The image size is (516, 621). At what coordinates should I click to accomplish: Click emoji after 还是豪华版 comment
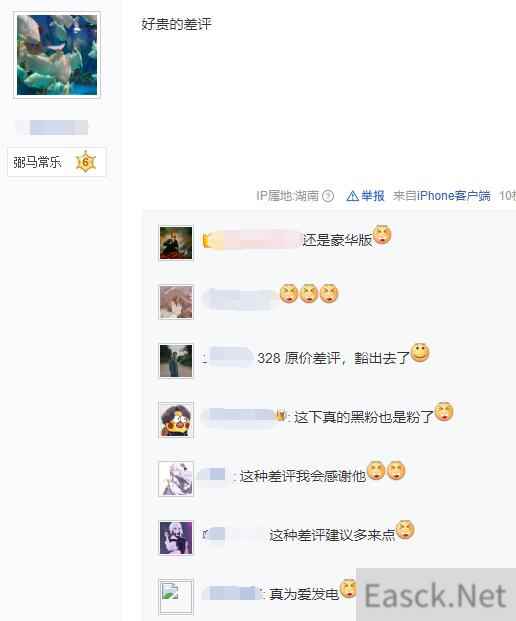coord(382,235)
